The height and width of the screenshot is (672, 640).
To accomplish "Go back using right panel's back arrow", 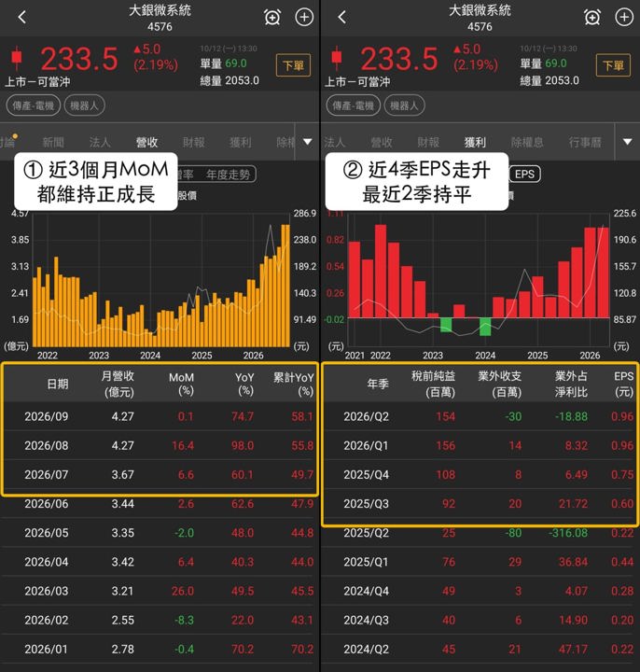I will (x=341, y=17).
